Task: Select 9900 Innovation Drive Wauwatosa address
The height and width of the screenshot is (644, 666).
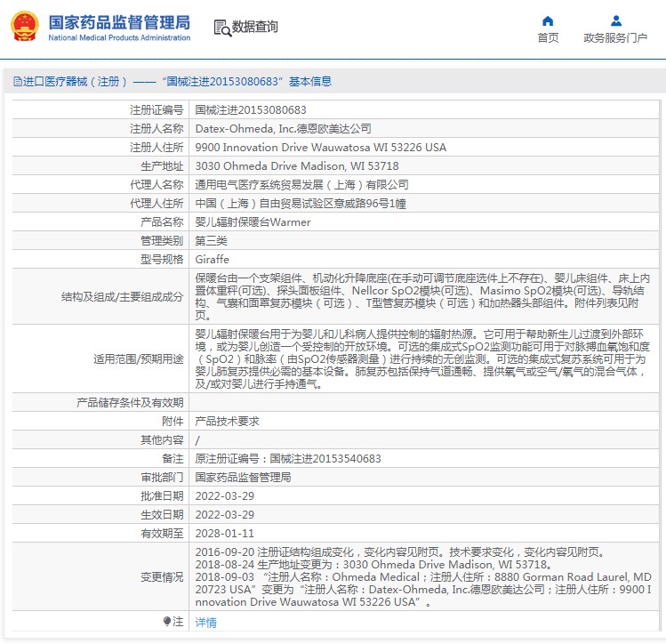Action: click(321, 148)
